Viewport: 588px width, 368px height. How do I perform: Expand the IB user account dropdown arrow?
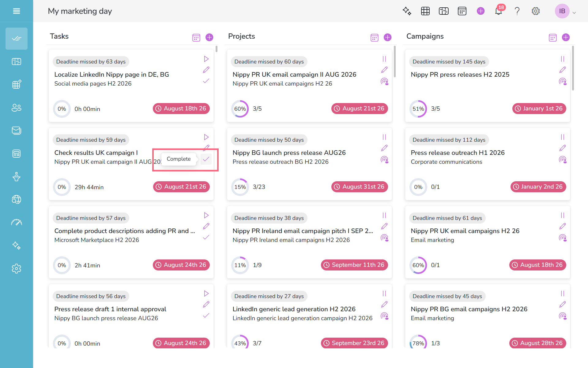pyautogui.click(x=574, y=13)
